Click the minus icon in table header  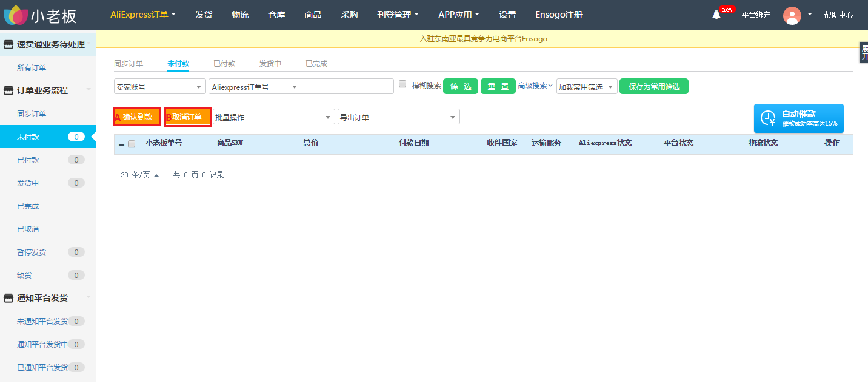121,145
